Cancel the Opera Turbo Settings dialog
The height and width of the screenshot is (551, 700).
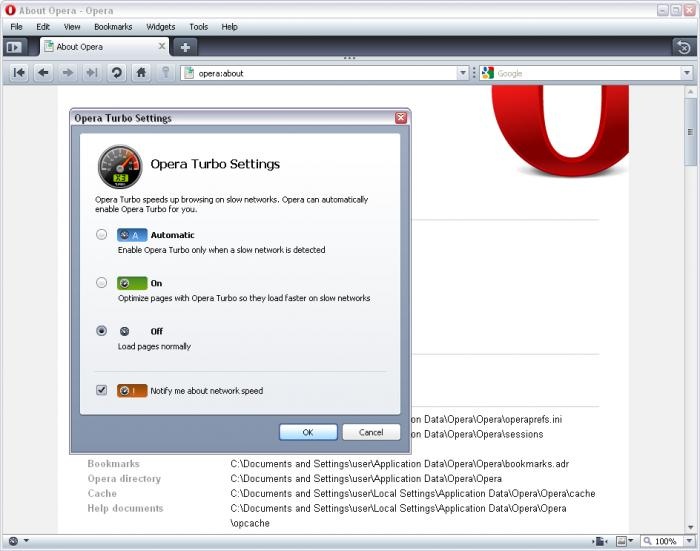click(371, 432)
